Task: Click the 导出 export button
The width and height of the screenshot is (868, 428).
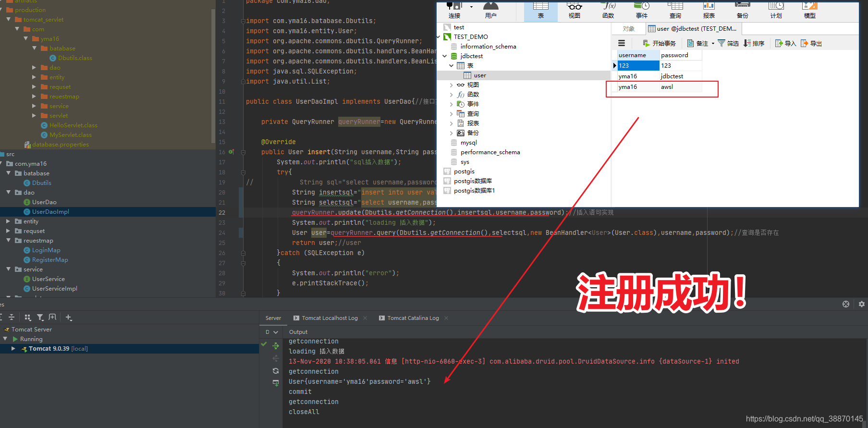Action: point(811,43)
